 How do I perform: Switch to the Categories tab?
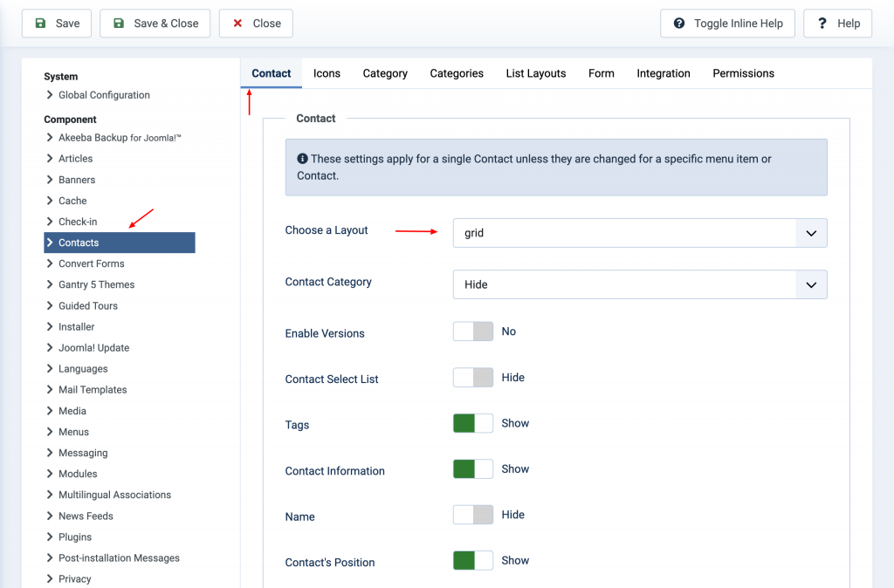click(457, 73)
